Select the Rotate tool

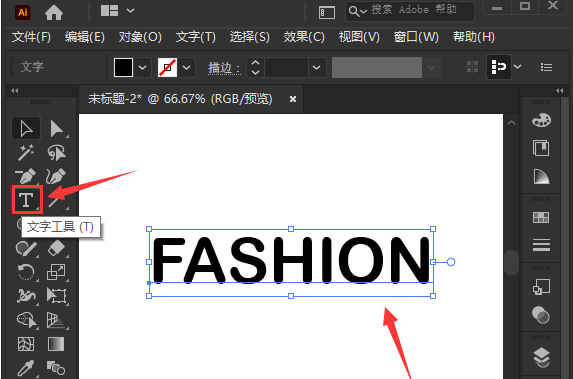(26, 272)
